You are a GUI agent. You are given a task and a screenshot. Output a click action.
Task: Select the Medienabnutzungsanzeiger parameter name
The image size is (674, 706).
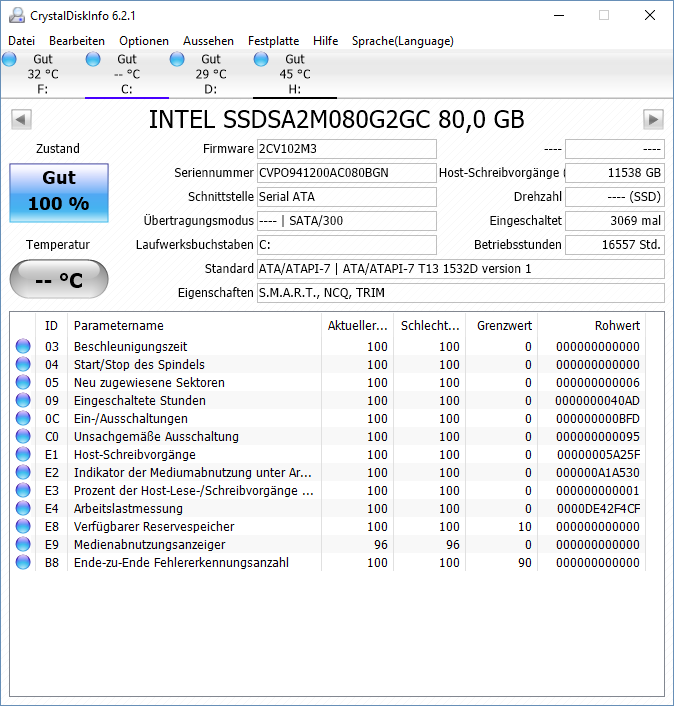pos(149,545)
